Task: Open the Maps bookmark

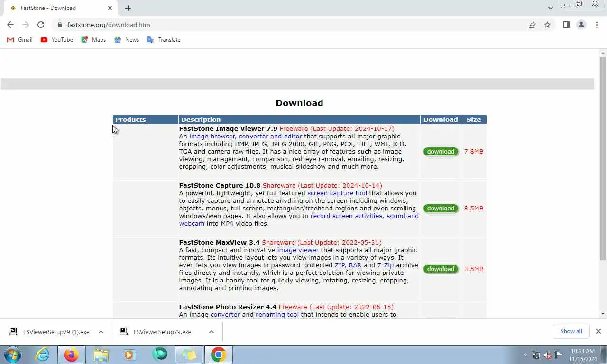Action: (93, 40)
